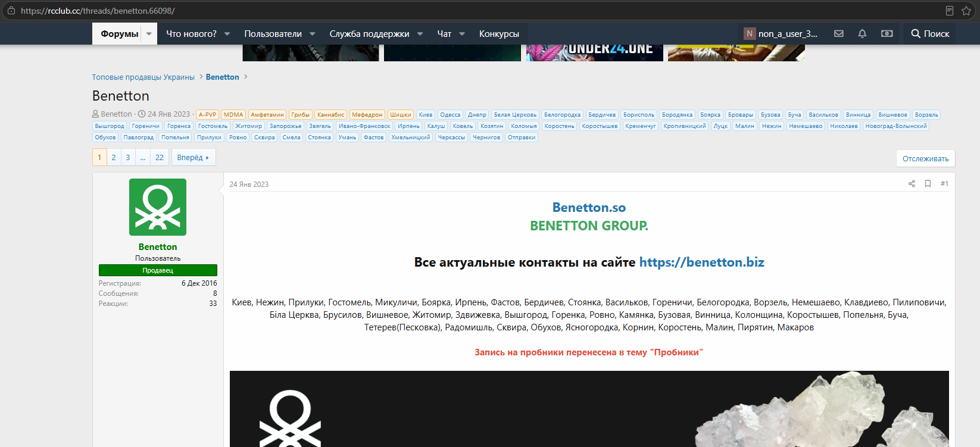Go to page 3 of the thread
This screenshot has width=980, height=447.
click(x=128, y=158)
